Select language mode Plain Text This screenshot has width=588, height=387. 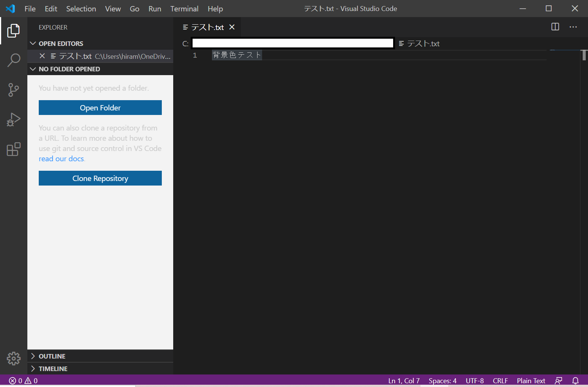[x=531, y=381]
